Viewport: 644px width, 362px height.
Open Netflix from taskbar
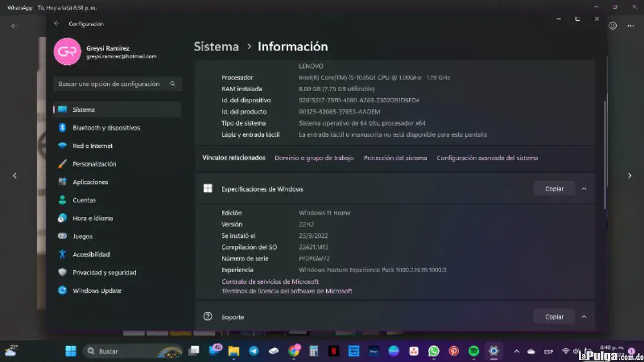(333, 351)
